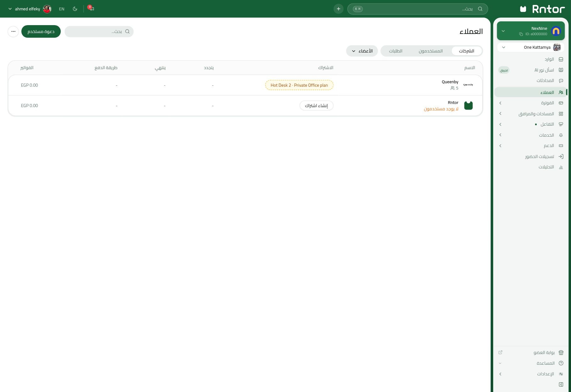Open the Members (الأعضاء) filter dropdown
Screen dimensions: 571x392
tap(362, 51)
